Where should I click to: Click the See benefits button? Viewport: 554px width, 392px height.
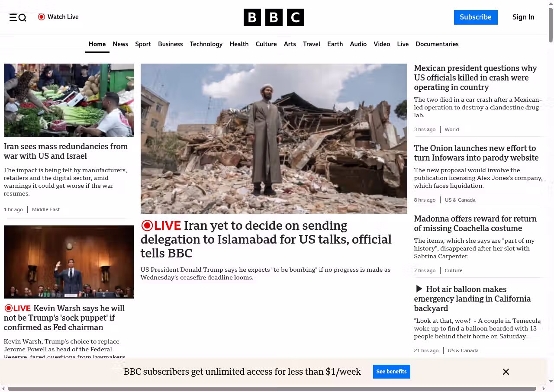coord(391,372)
